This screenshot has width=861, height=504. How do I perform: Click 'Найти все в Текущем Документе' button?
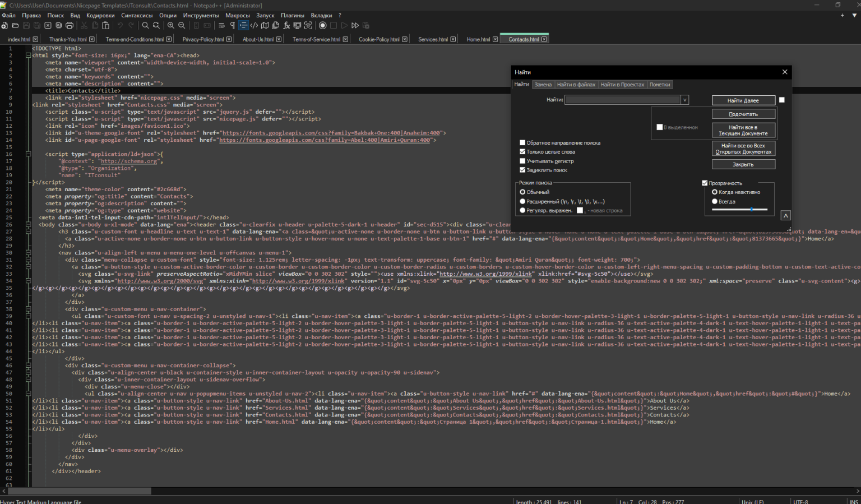tap(743, 130)
